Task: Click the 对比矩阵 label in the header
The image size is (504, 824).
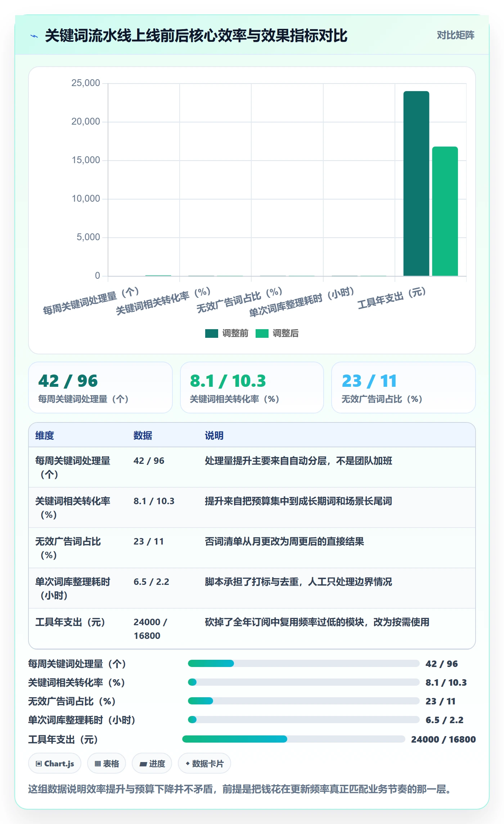Action: (455, 35)
